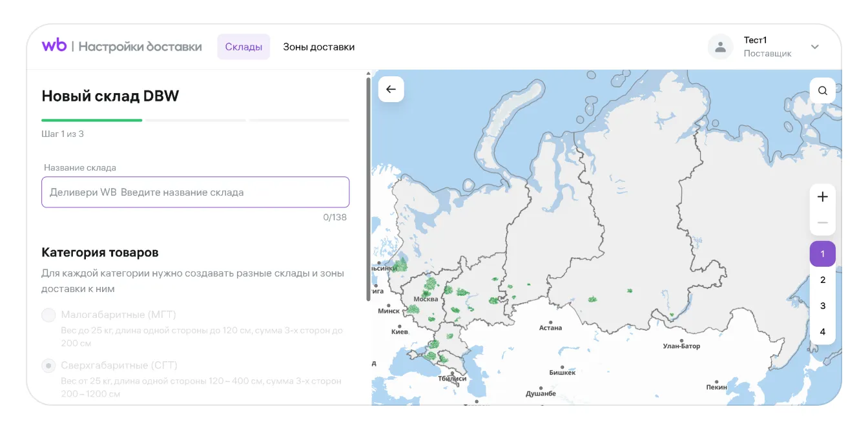This screenshot has width=868, height=429.
Task: Click the Шаг 1 из 3 text
Action: pyautogui.click(x=63, y=134)
